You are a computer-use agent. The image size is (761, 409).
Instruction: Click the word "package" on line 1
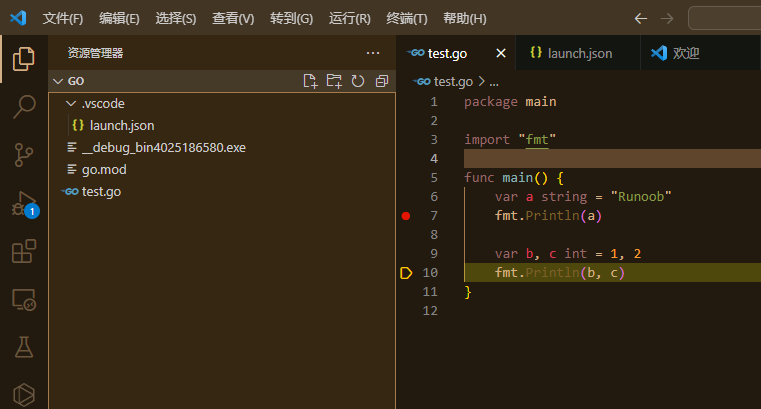pos(491,102)
